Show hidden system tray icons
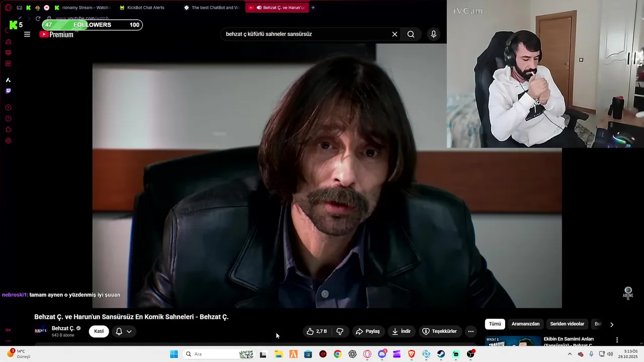Viewport: 644px width, 362px height. (570, 354)
